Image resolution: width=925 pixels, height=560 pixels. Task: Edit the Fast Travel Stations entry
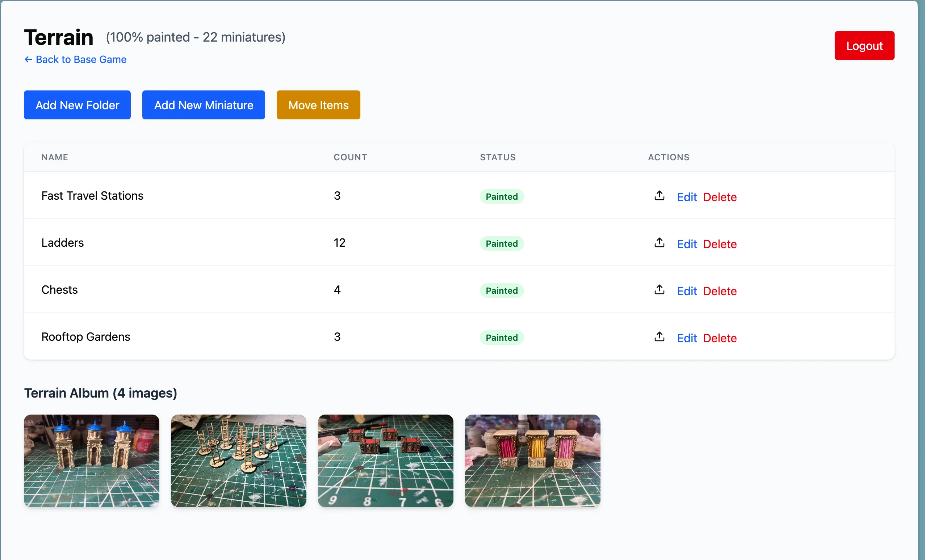(x=686, y=197)
